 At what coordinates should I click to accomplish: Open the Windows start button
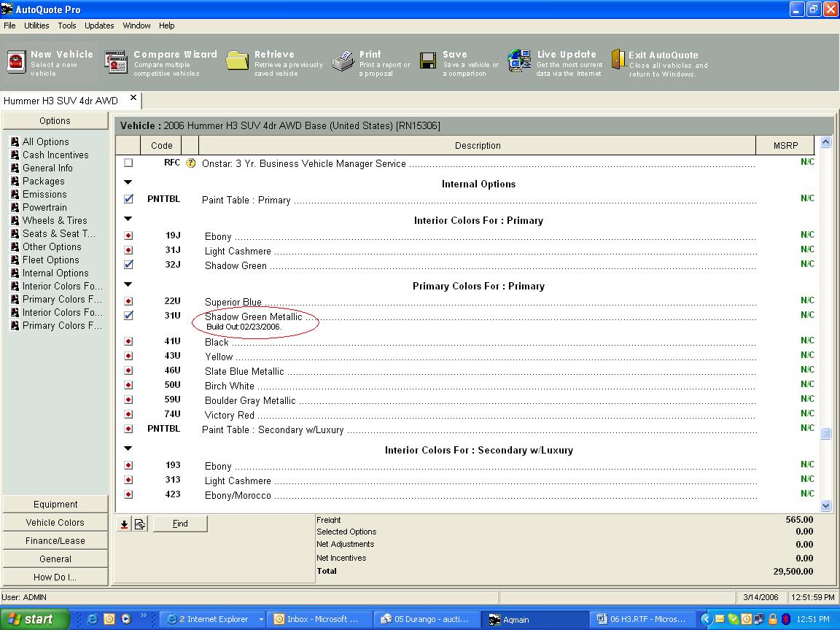[35, 619]
